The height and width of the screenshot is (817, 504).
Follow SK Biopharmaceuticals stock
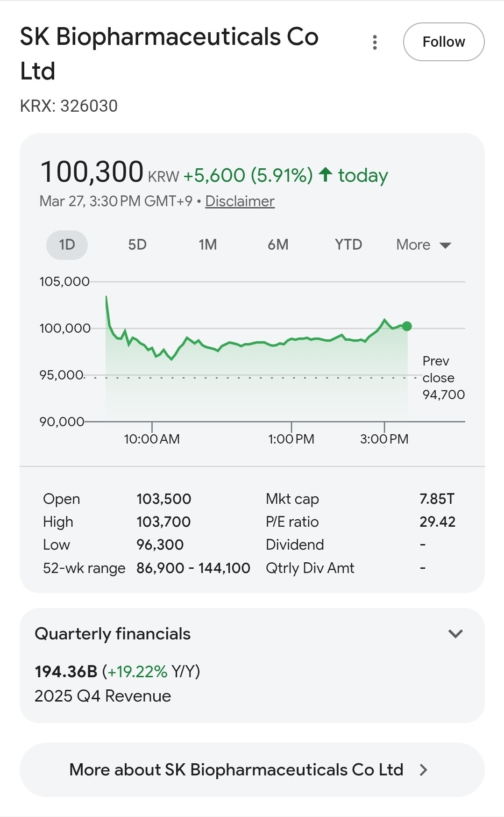pos(443,42)
